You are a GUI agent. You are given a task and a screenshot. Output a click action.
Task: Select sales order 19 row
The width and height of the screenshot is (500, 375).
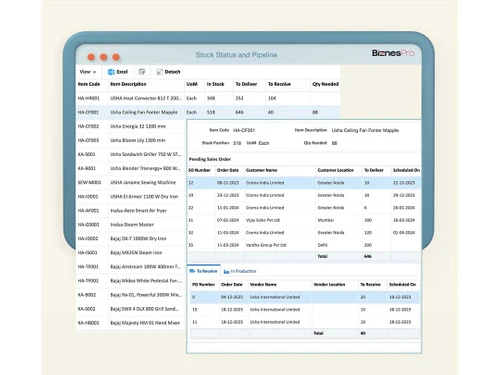pos(304,195)
